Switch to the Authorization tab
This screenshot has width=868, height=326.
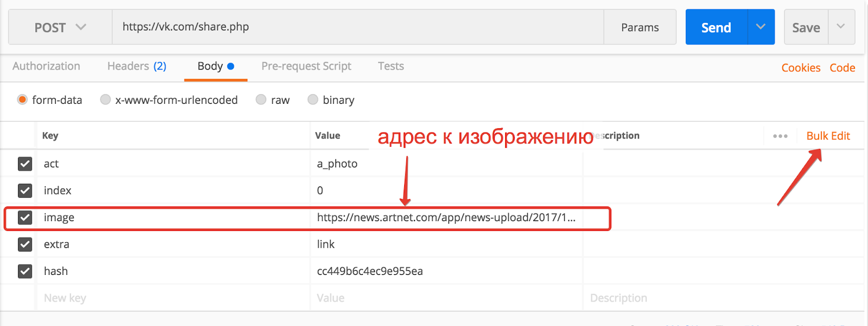(x=46, y=66)
